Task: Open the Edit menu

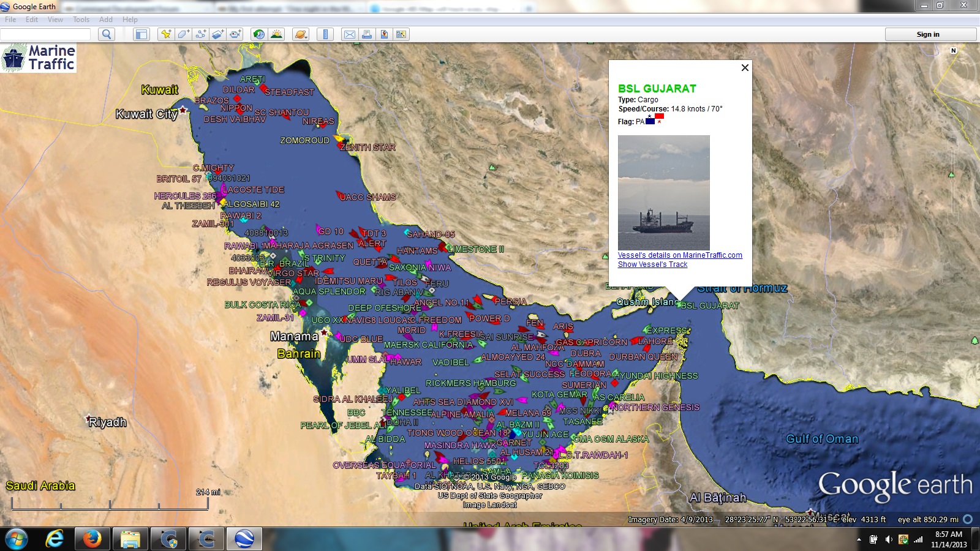Action: 32,20
